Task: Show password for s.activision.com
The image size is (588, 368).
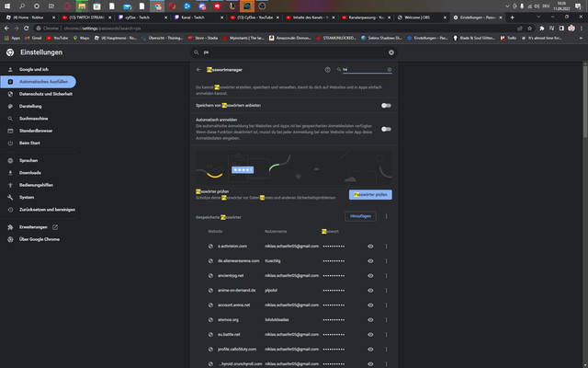Action: coord(370,247)
